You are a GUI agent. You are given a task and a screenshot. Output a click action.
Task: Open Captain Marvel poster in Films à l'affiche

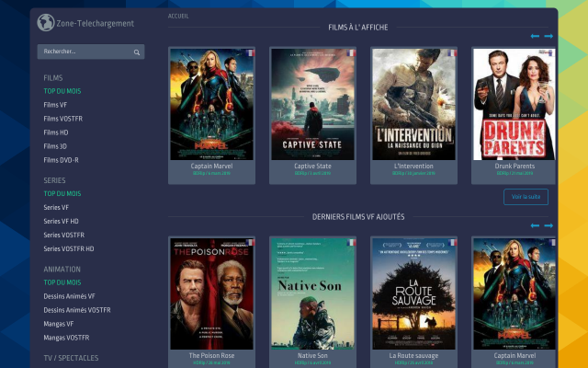pyautogui.click(x=212, y=104)
